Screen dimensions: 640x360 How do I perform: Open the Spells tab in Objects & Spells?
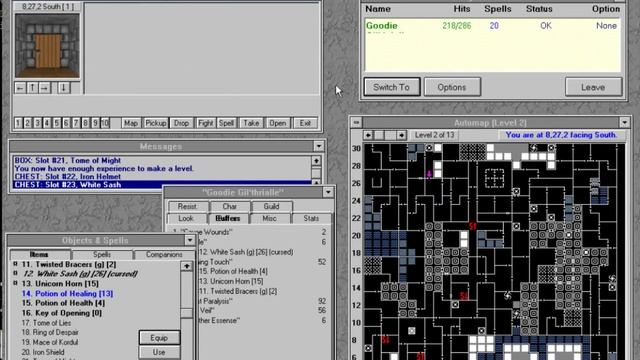tap(102, 254)
